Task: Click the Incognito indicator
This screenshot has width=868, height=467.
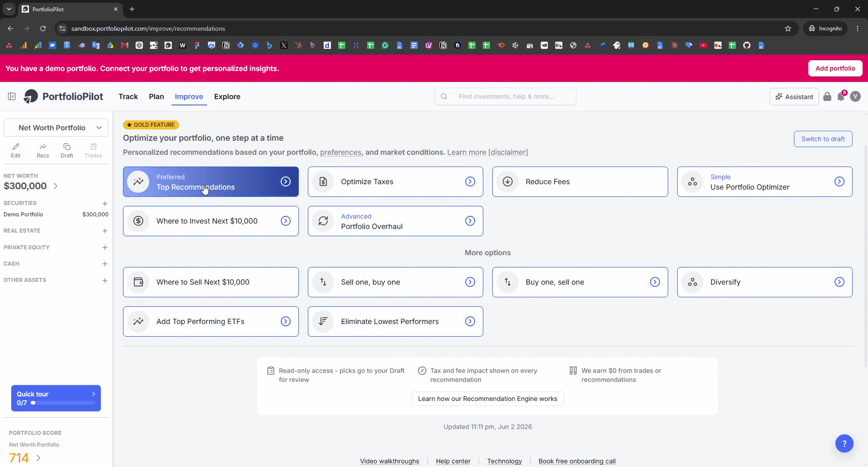Action: (826, 29)
